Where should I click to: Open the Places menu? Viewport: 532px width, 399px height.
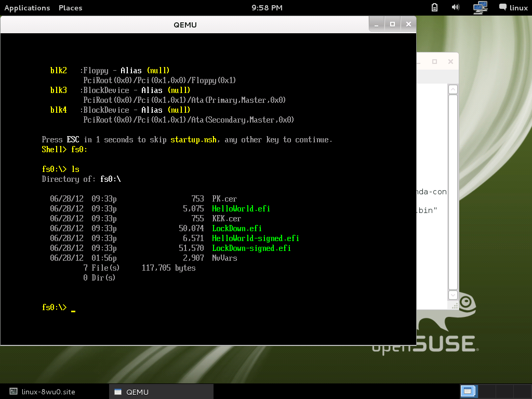tap(70, 8)
